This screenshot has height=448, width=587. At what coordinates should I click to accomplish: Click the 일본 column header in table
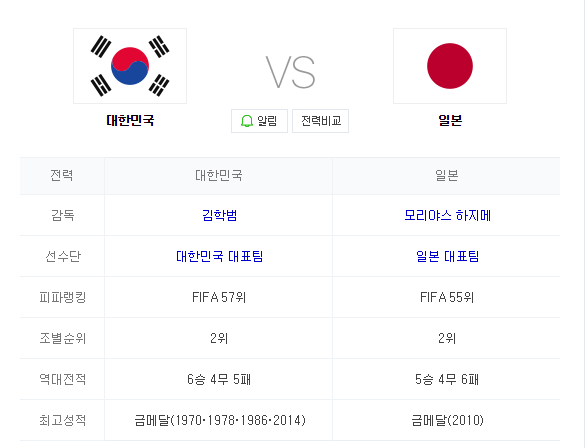coord(447,175)
